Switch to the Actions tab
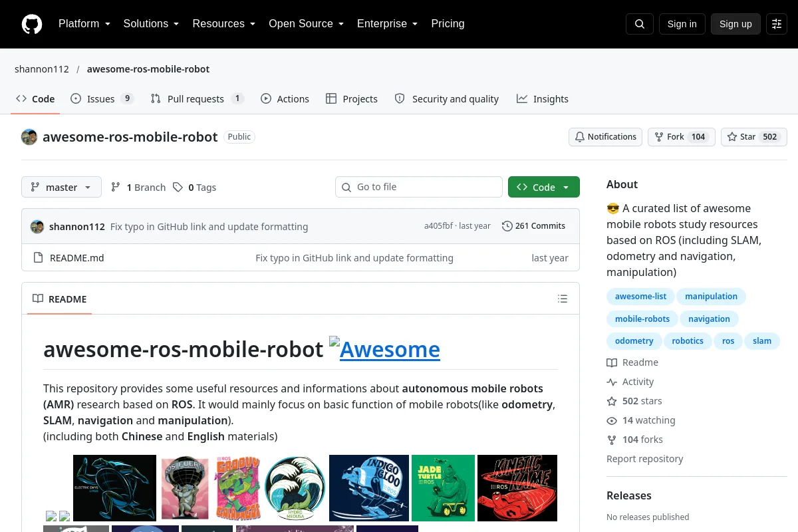This screenshot has height=532, width=798. (x=285, y=99)
